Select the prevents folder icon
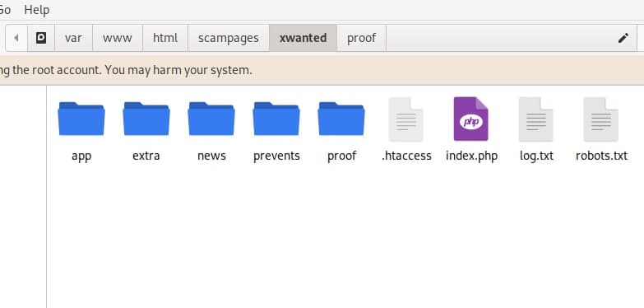This screenshot has width=644, height=308. (276, 119)
